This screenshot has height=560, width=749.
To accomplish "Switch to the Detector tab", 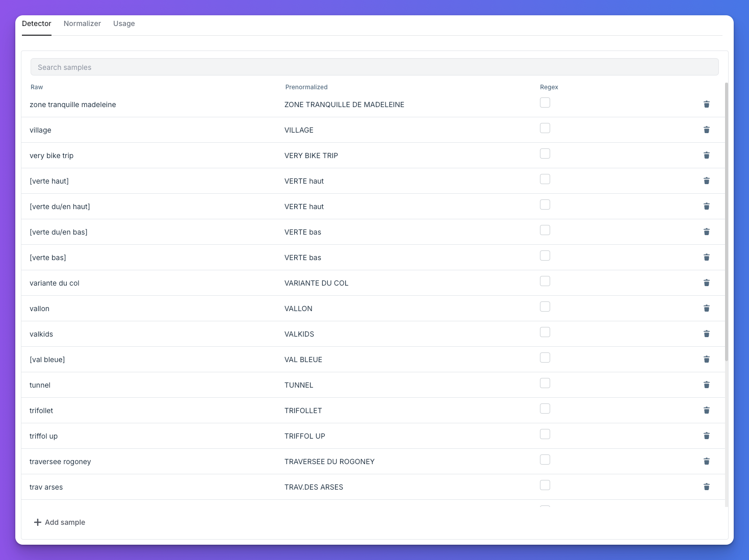I will [37, 23].
